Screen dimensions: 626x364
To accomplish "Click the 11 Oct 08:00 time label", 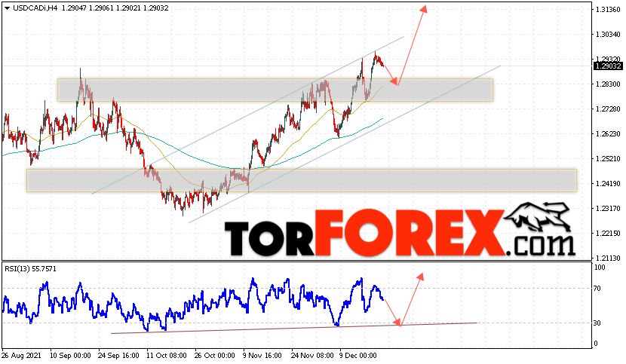I will (167, 355).
